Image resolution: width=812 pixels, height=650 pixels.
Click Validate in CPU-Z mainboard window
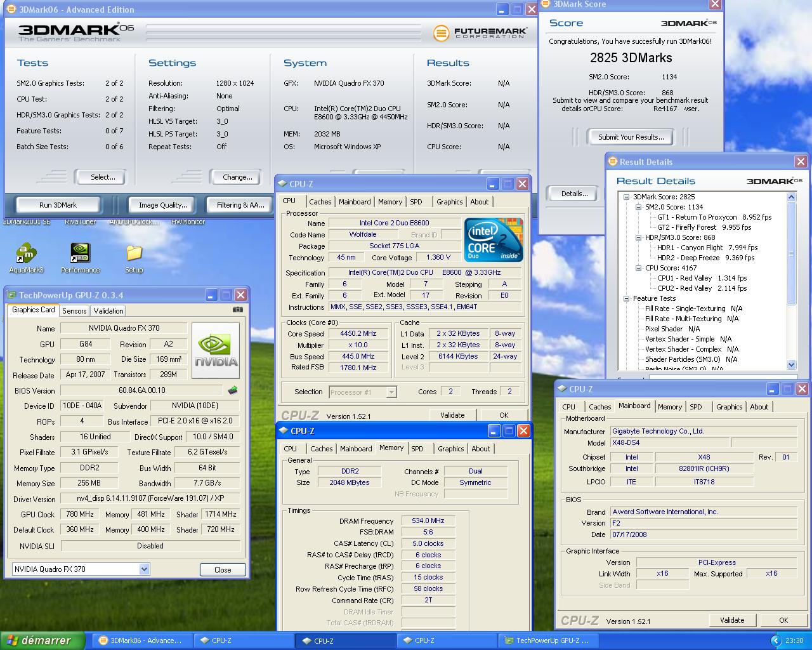coord(732,620)
